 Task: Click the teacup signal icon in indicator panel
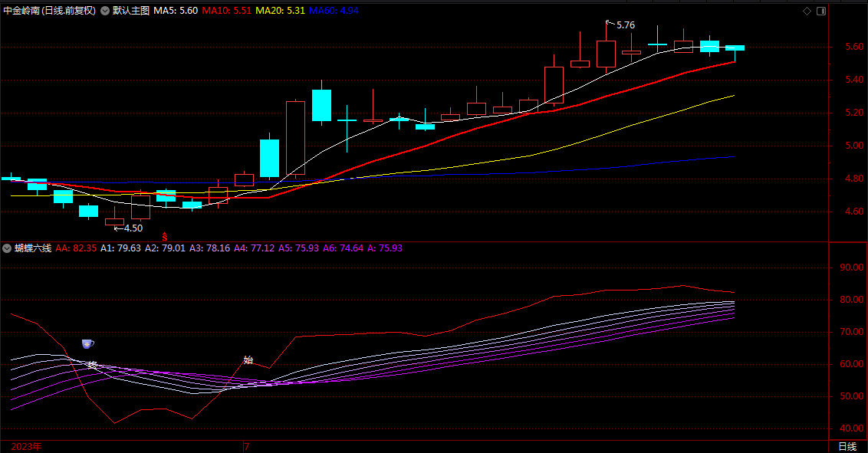(87, 344)
